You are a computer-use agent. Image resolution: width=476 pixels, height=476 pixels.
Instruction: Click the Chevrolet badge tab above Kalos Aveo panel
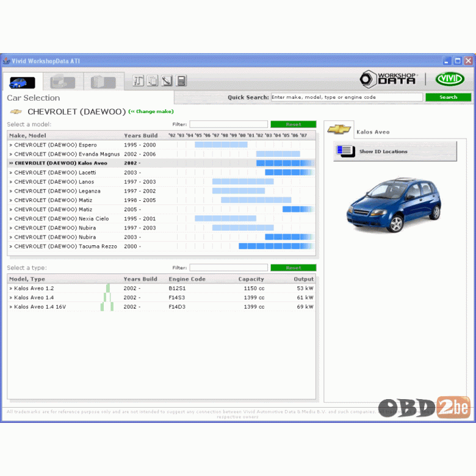pyautogui.click(x=339, y=129)
